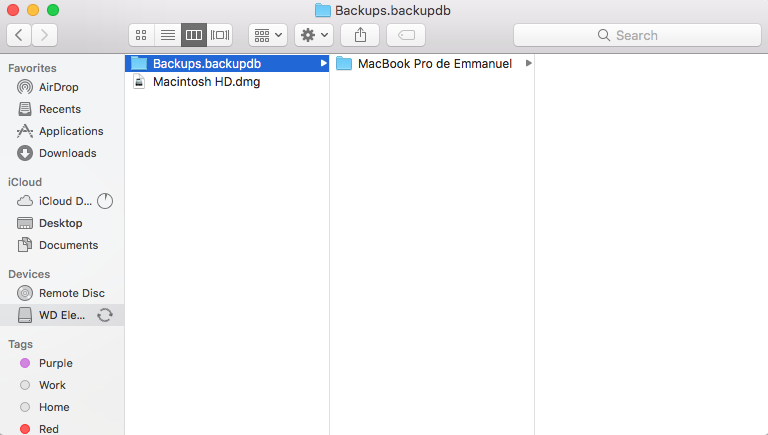
Task: Go back with the left chevron button
Action: point(19,35)
